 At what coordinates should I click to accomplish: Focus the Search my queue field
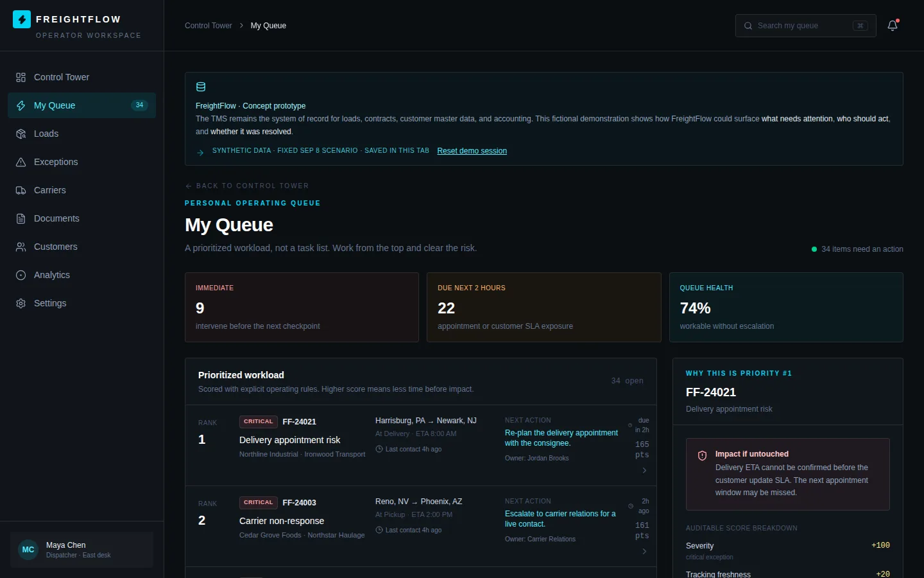pyautogui.click(x=805, y=26)
